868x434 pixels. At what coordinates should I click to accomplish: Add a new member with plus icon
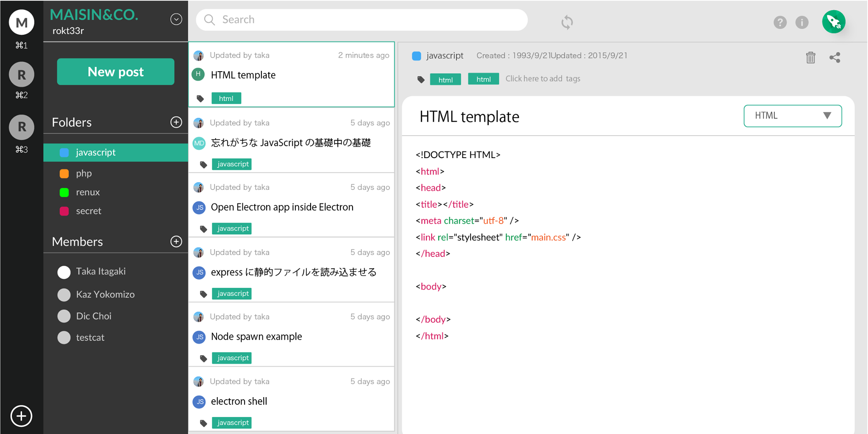coord(176,242)
